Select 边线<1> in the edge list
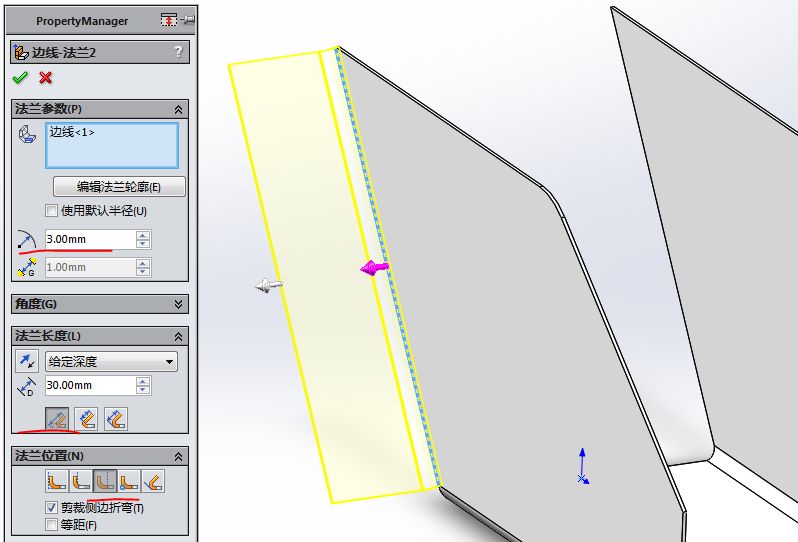798x542 pixels. pyautogui.click(x=72, y=132)
